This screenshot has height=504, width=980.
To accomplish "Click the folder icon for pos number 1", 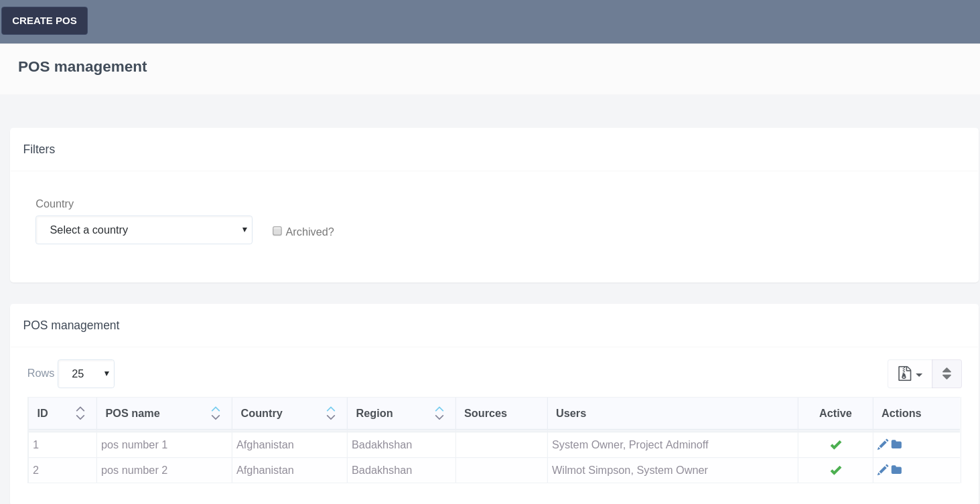I will [x=896, y=444].
